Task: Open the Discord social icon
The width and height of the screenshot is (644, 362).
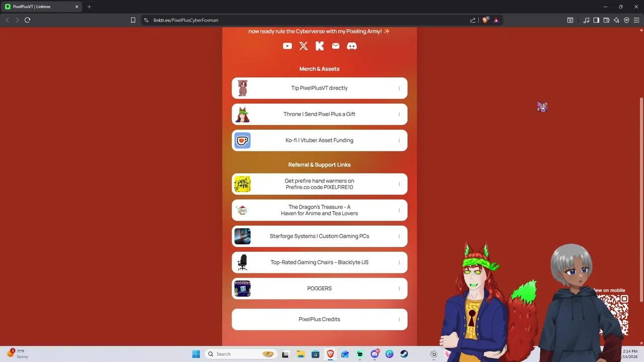Action: point(352,46)
